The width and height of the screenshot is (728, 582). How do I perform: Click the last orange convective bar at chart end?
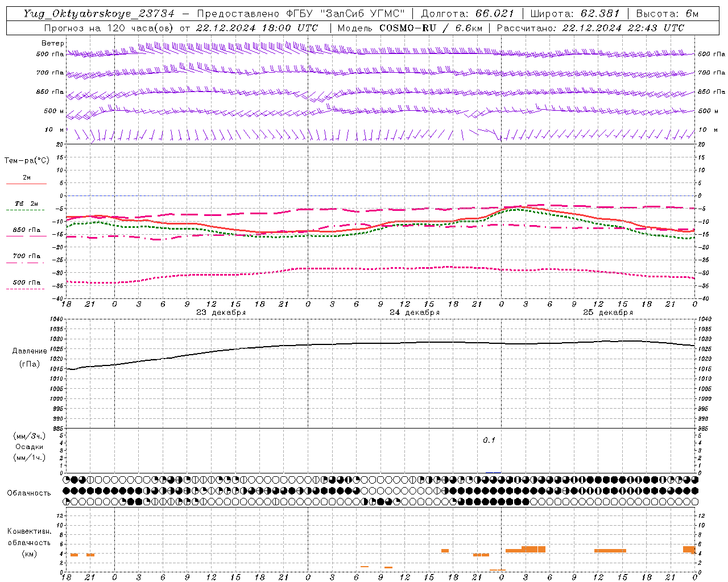(689, 550)
